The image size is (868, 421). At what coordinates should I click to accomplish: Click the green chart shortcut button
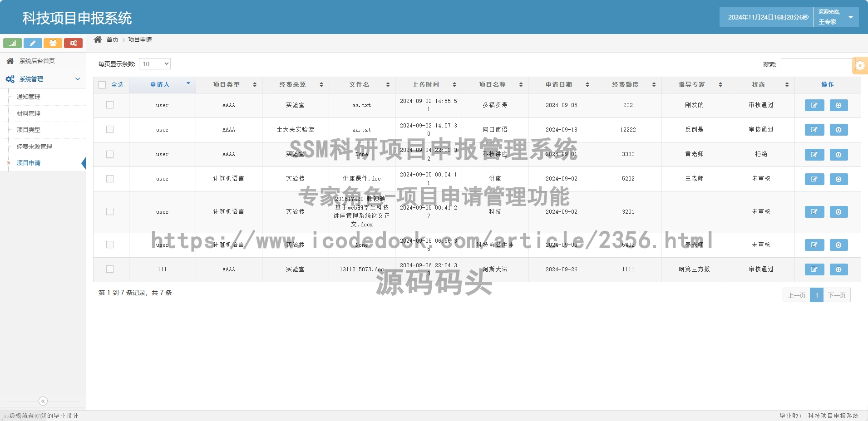(x=12, y=43)
